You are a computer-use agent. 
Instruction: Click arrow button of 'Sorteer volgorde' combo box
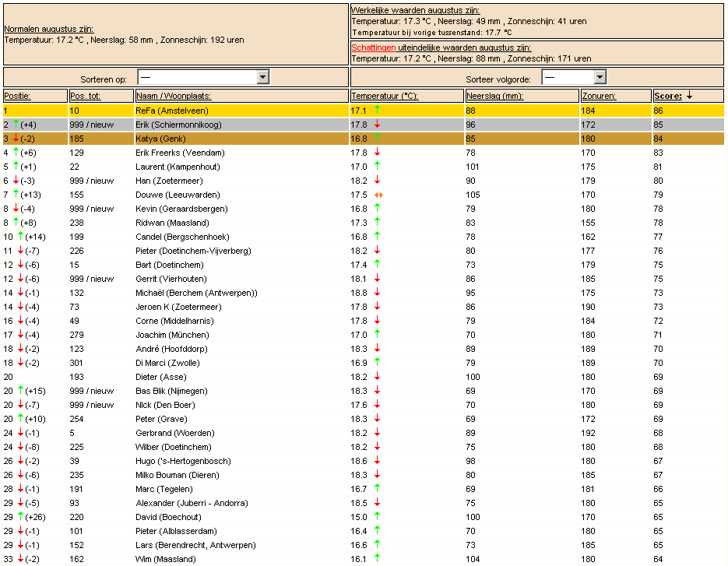(x=600, y=77)
